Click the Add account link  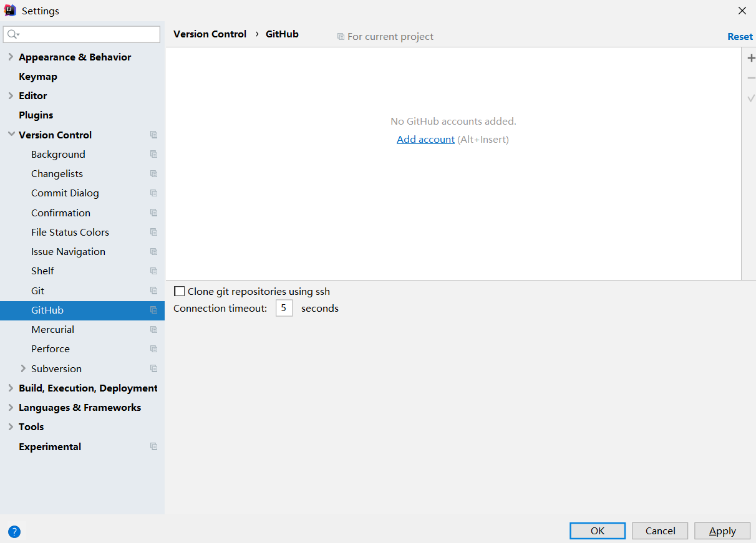pyautogui.click(x=425, y=140)
